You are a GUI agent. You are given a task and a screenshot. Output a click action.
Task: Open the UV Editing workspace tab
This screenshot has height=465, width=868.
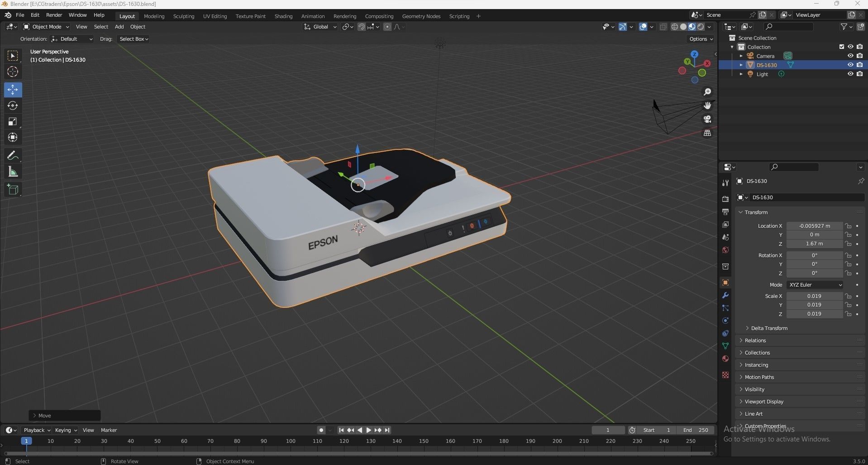click(215, 16)
